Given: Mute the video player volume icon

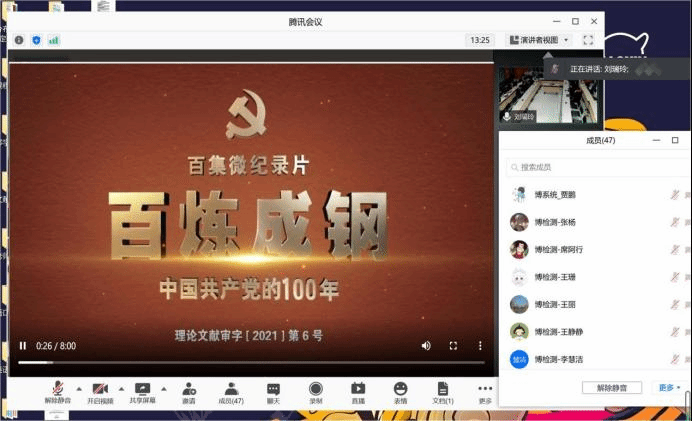Looking at the screenshot, I should (x=426, y=346).
